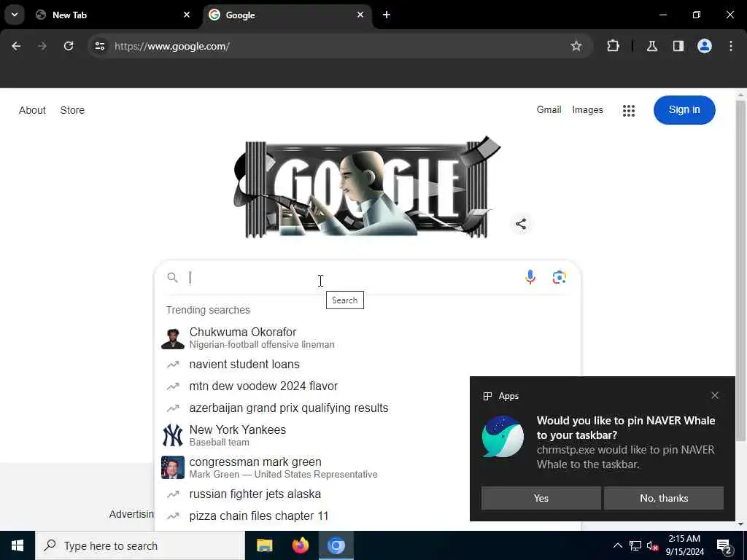Select the Google tab
The height and width of the screenshot is (560, 747).
[x=287, y=15]
